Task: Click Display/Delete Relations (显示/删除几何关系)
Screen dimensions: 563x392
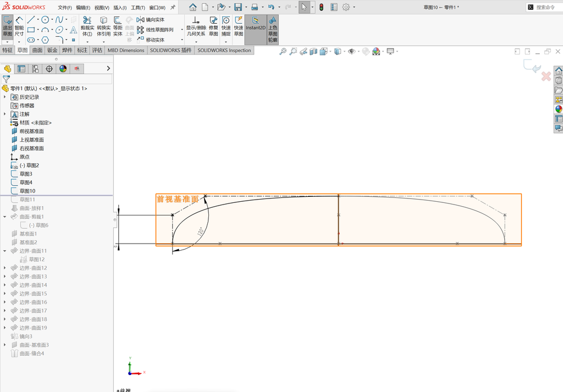Action: point(196,26)
